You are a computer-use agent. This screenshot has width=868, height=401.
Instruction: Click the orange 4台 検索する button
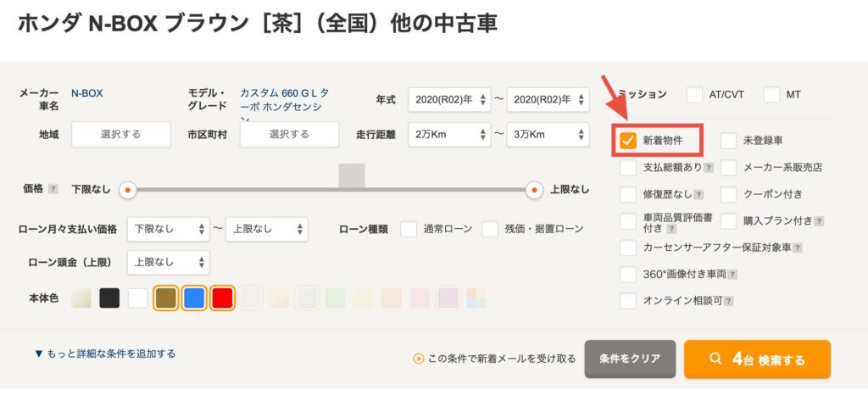click(x=757, y=359)
